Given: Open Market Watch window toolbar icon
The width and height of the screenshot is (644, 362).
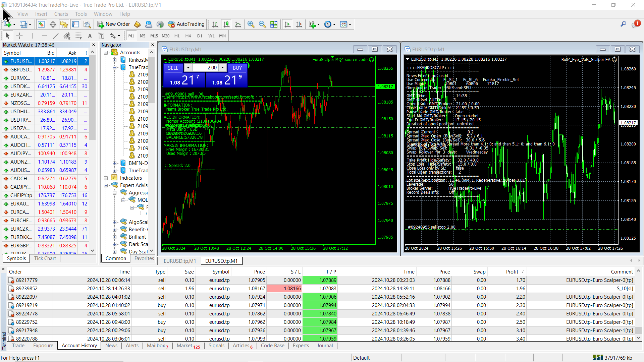Looking at the screenshot, I should click(x=41, y=24).
